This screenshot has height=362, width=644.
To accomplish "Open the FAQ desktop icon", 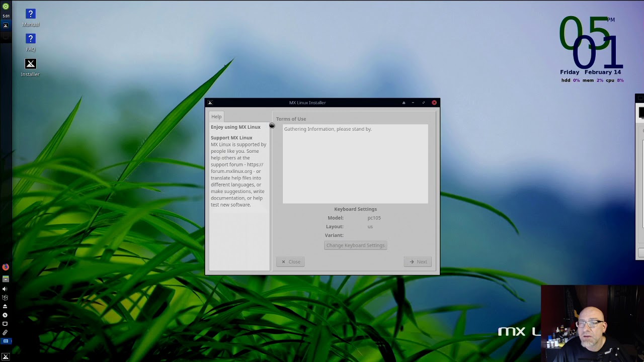I will tap(31, 42).
